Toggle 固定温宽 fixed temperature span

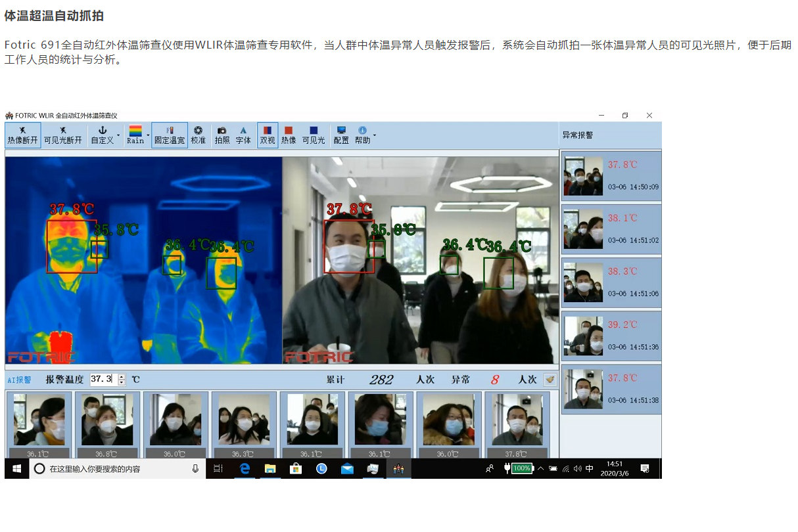pyautogui.click(x=170, y=135)
